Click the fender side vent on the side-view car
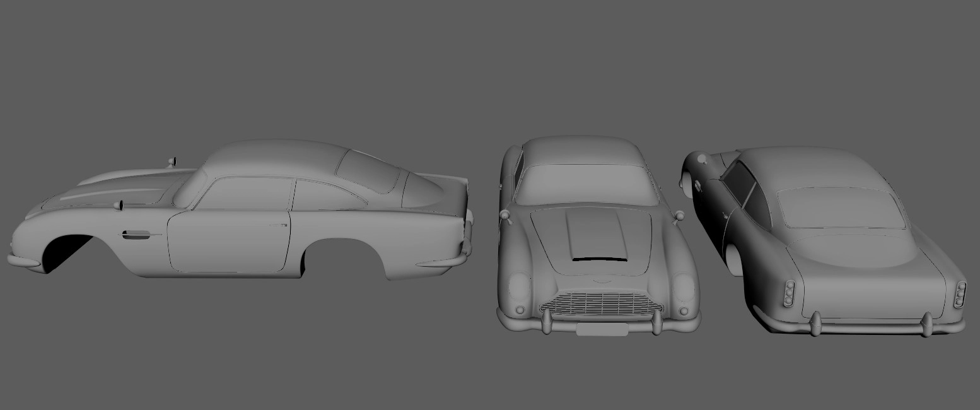 136,235
